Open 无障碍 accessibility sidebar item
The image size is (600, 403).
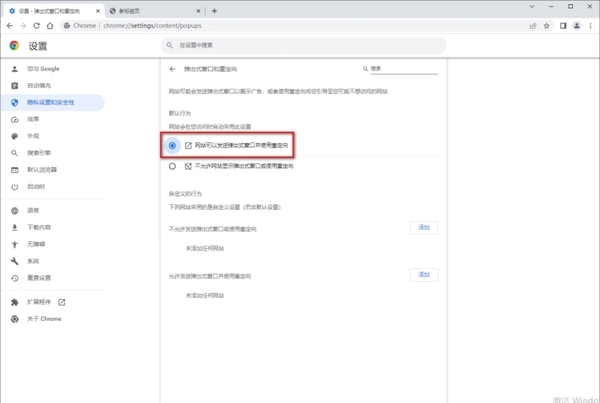tap(53, 244)
